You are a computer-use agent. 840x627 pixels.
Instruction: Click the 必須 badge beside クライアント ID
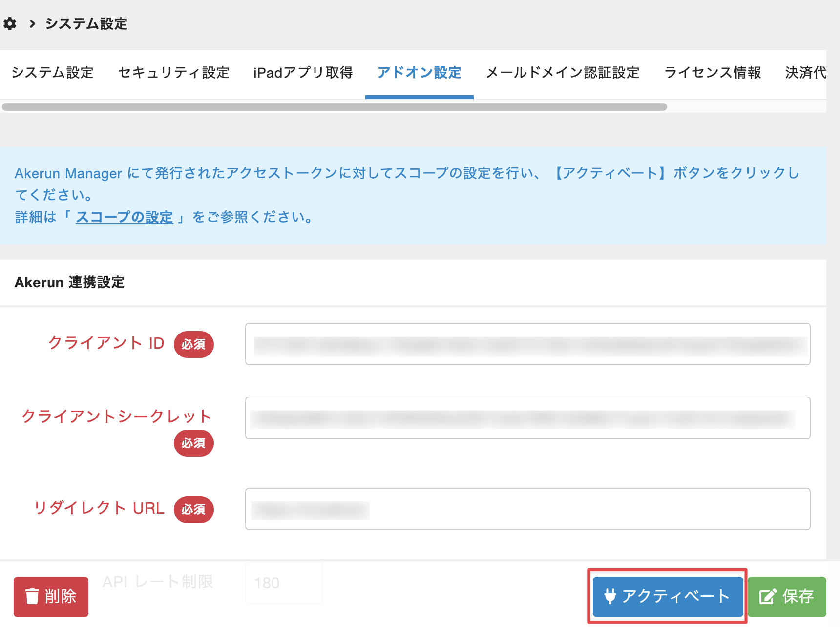[194, 345]
